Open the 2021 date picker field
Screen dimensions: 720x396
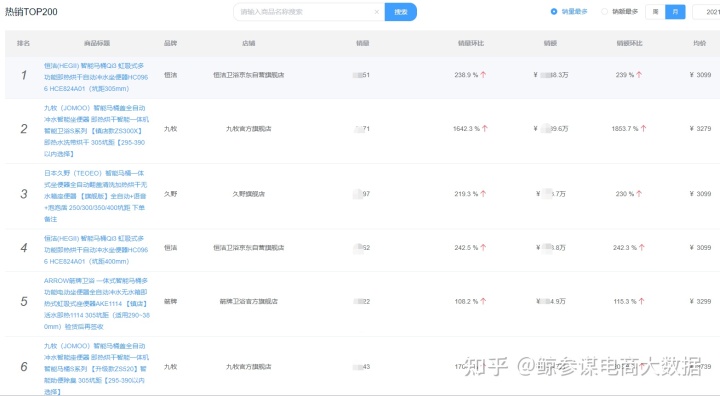(707, 12)
